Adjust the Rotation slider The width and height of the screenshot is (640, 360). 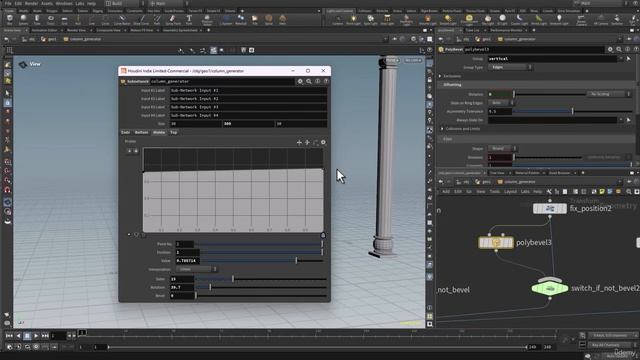pyautogui.click(x=261, y=287)
